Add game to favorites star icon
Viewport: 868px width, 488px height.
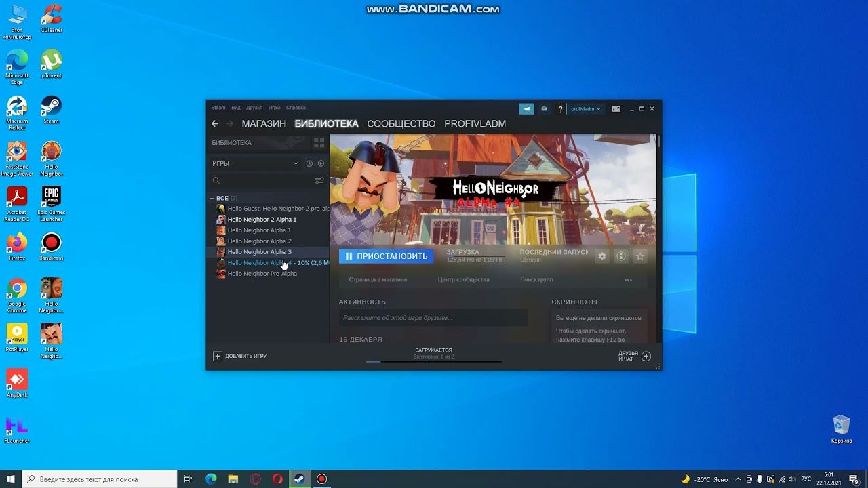pyautogui.click(x=639, y=256)
